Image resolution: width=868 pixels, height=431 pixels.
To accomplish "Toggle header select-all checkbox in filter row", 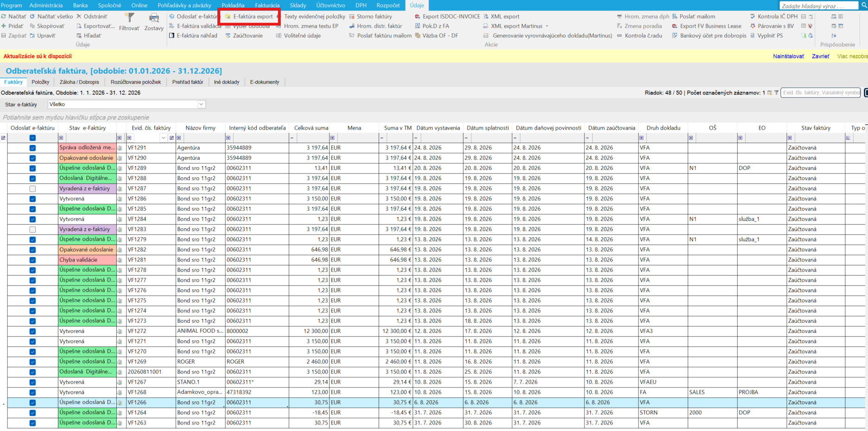I will coord(32,138).
